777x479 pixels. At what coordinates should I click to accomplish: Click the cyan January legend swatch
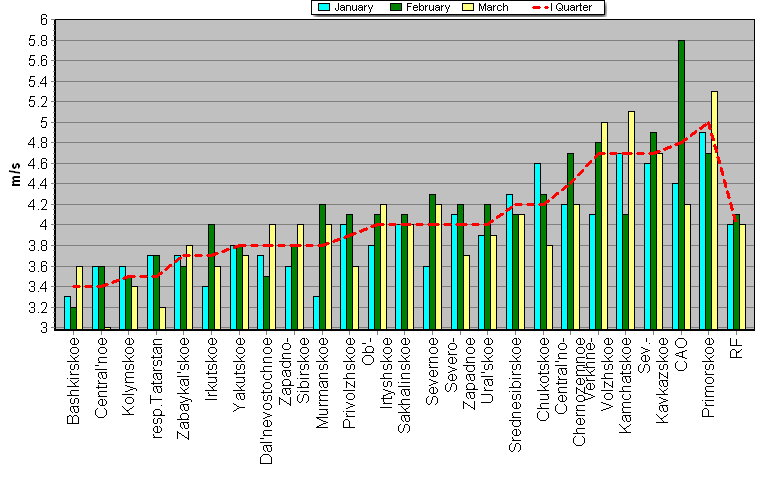324,7
